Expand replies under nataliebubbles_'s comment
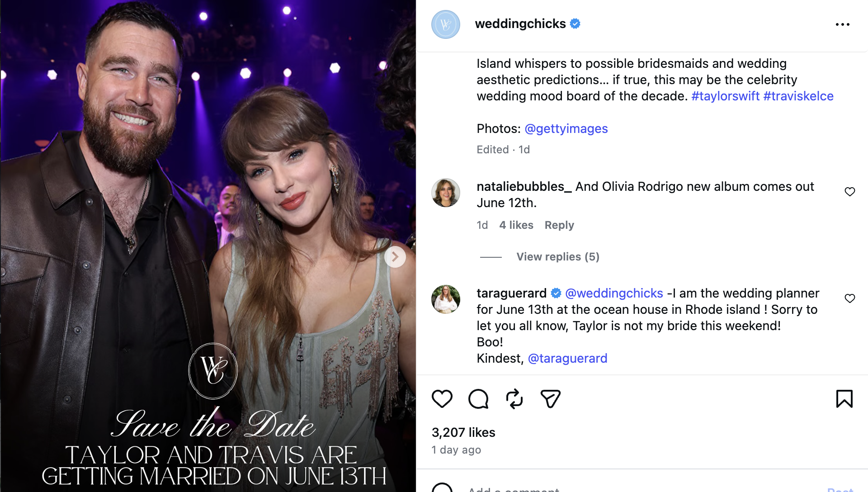The width and height of the screenshot is (868, 492). (x=557, y=256)
